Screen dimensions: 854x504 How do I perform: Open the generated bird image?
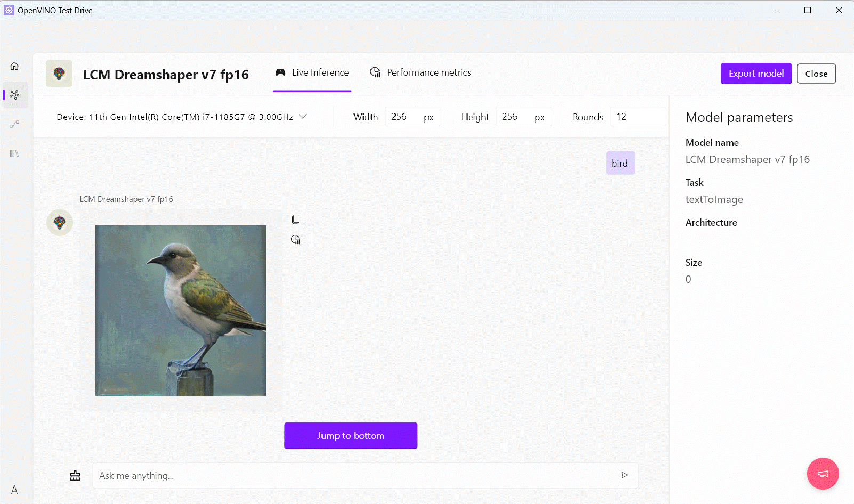point(181,311)
